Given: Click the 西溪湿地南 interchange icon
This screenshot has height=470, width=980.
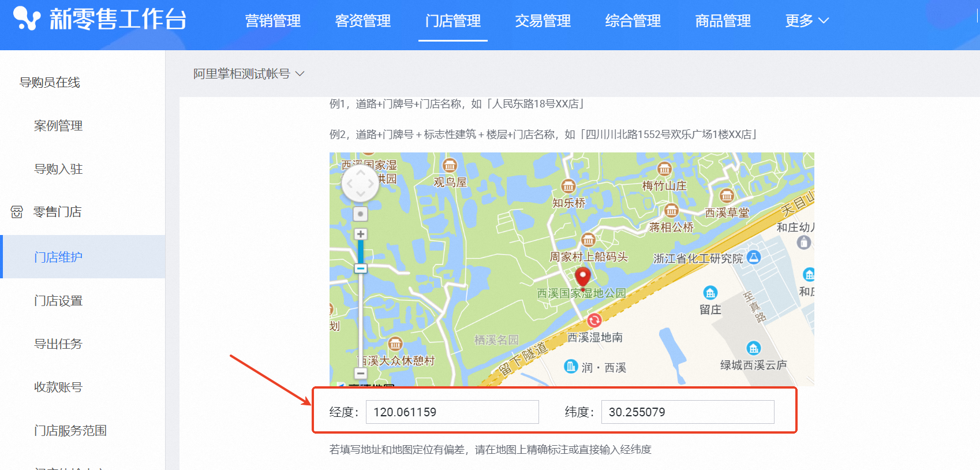Looking at the screenshot, I should [x=594, y=320].
